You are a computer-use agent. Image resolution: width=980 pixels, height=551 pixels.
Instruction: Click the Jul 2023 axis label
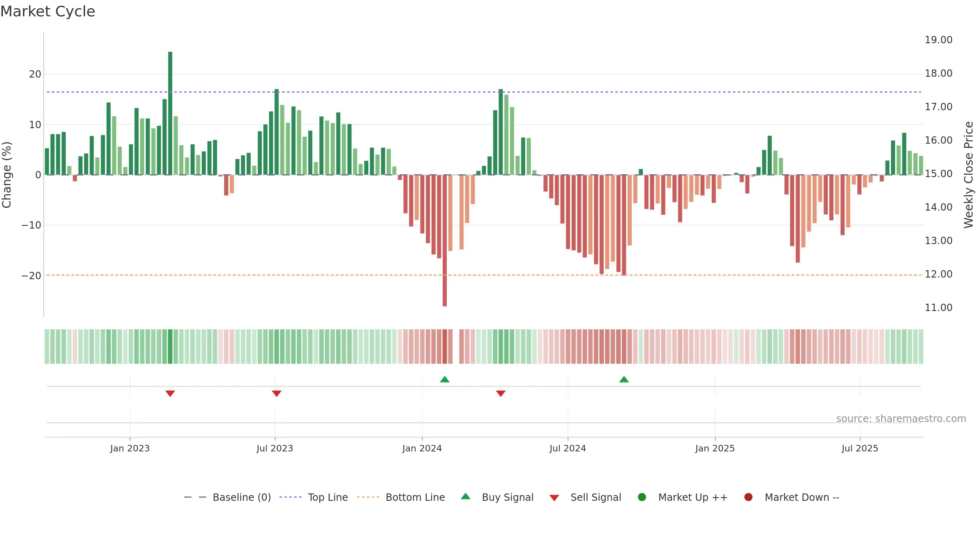(x=275, y=448)
